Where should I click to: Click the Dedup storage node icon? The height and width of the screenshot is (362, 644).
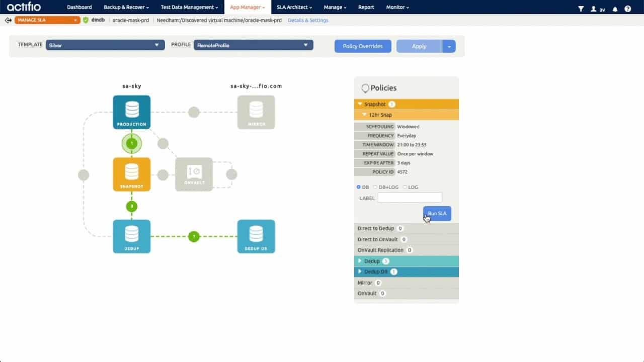(x=131, y=236)
